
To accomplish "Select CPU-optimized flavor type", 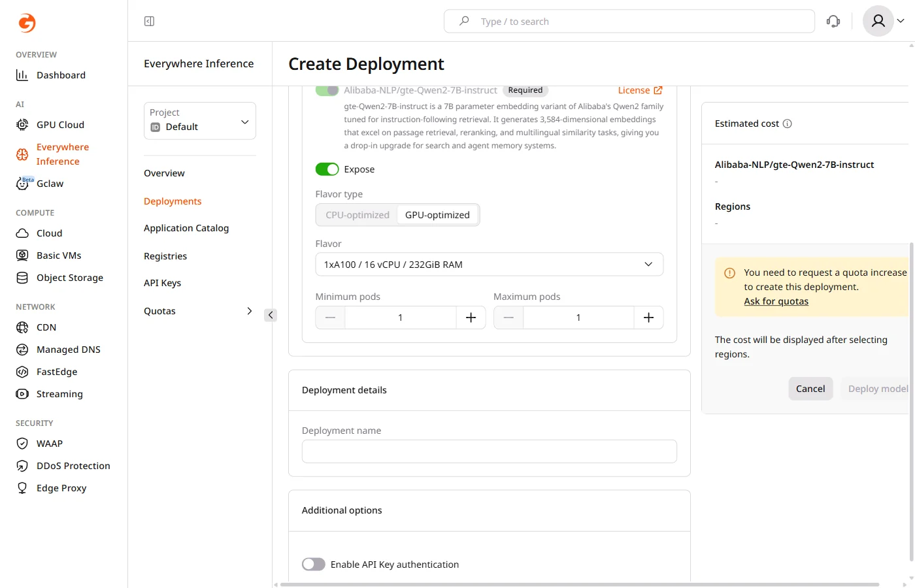I will pos(358,215).
